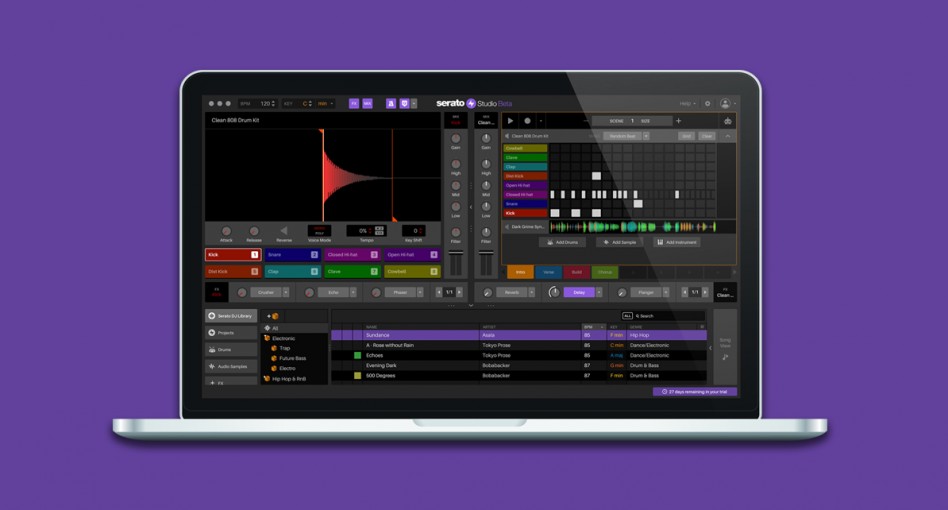Click the Record button
Viewport: 948px width, 510px height.
coord(527,121)
